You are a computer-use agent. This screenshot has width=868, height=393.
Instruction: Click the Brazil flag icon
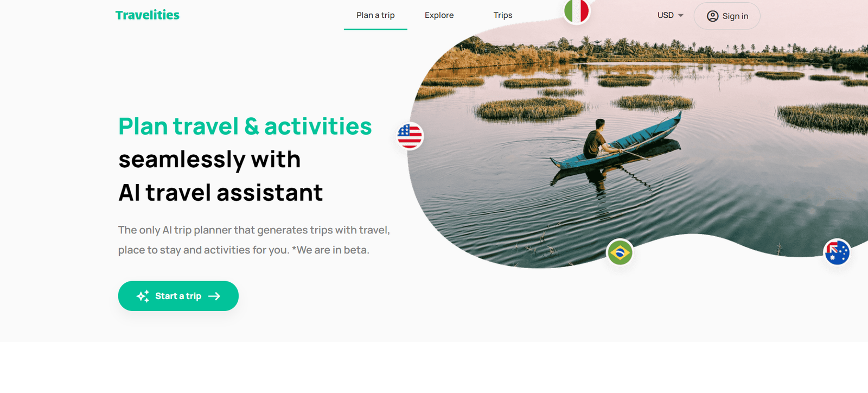[x=620, y=252]
